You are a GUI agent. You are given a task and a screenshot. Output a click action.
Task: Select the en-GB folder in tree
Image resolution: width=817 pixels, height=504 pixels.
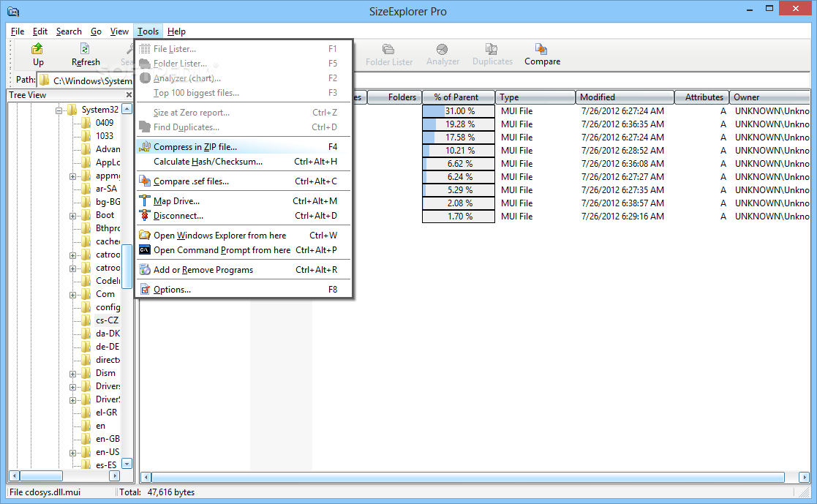(108, 439)
